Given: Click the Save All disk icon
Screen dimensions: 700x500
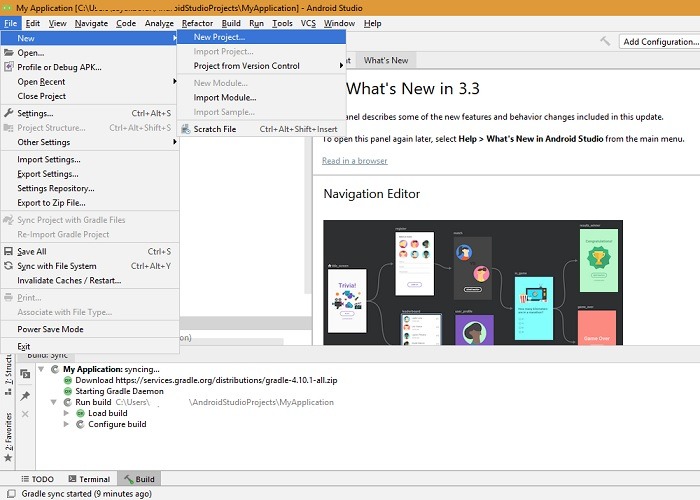Looking at the screenshot, I should (x=8, y=251).
